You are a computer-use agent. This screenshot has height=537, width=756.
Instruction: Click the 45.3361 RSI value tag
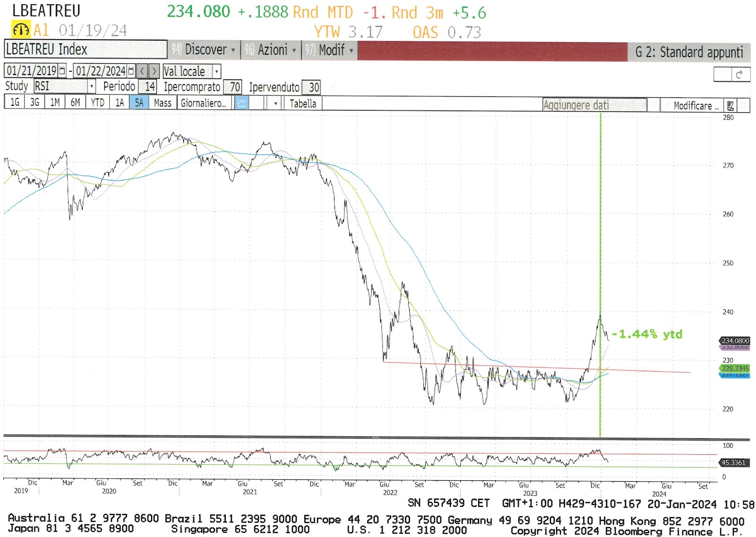[734, 462]
